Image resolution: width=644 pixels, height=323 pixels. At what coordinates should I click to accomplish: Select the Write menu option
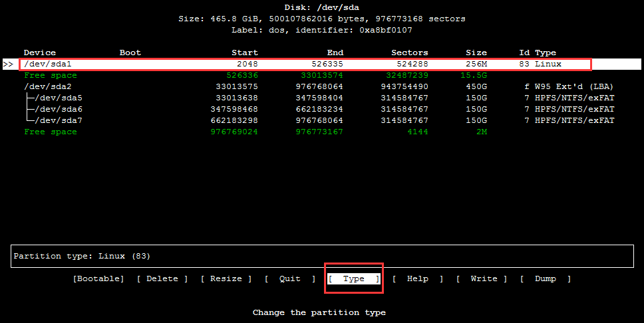click(481, 279)
